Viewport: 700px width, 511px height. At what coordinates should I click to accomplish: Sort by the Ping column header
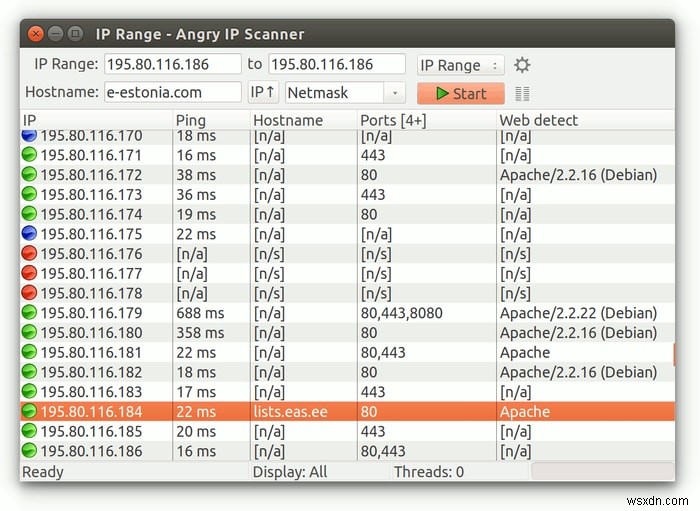[x=211, y=120]
